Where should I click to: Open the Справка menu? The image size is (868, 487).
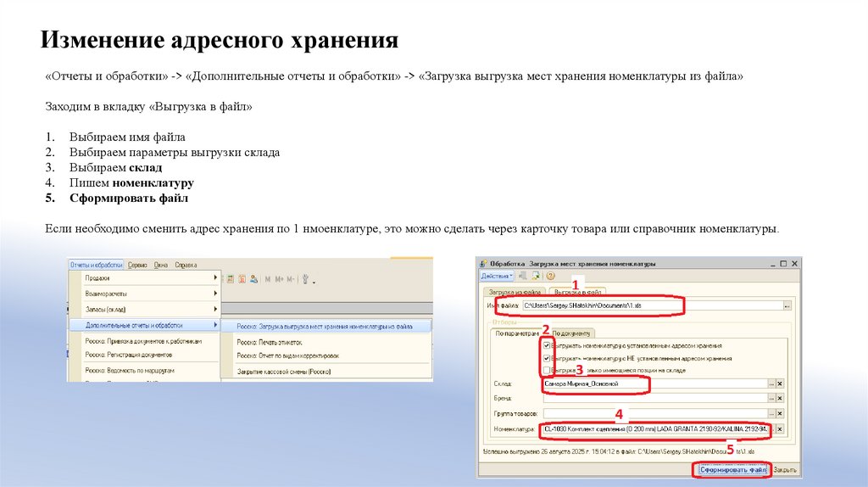[186, 265]
